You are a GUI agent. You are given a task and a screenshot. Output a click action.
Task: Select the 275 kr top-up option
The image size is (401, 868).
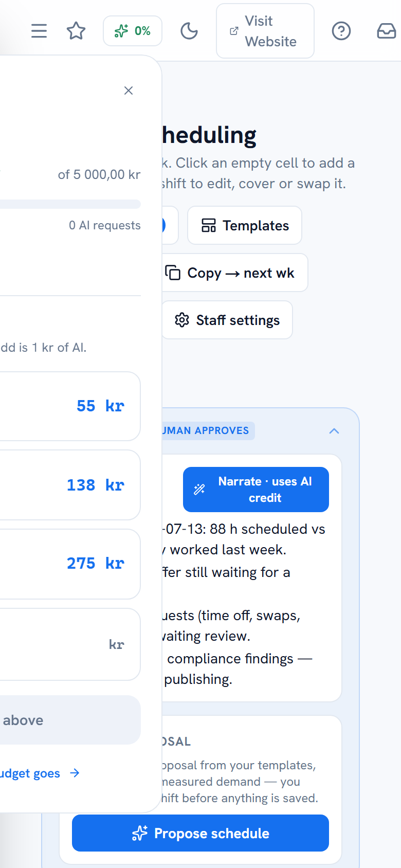[x=70, y=564]
